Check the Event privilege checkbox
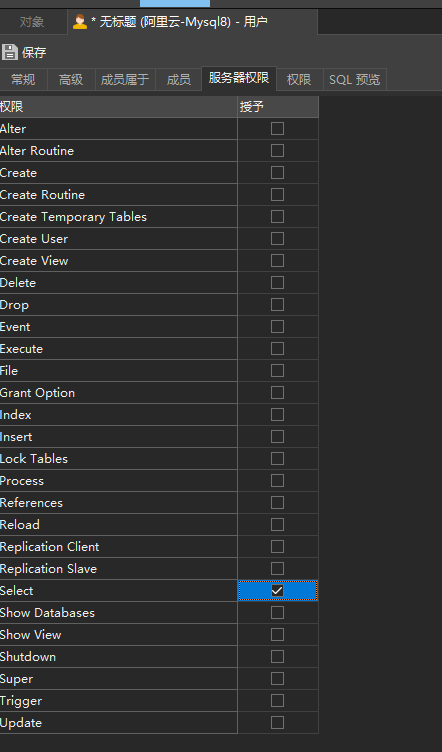 click(x=277, y=327)
